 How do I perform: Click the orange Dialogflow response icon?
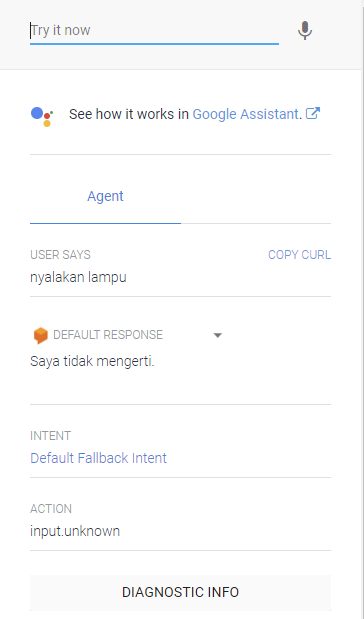[x=40, y=336]
